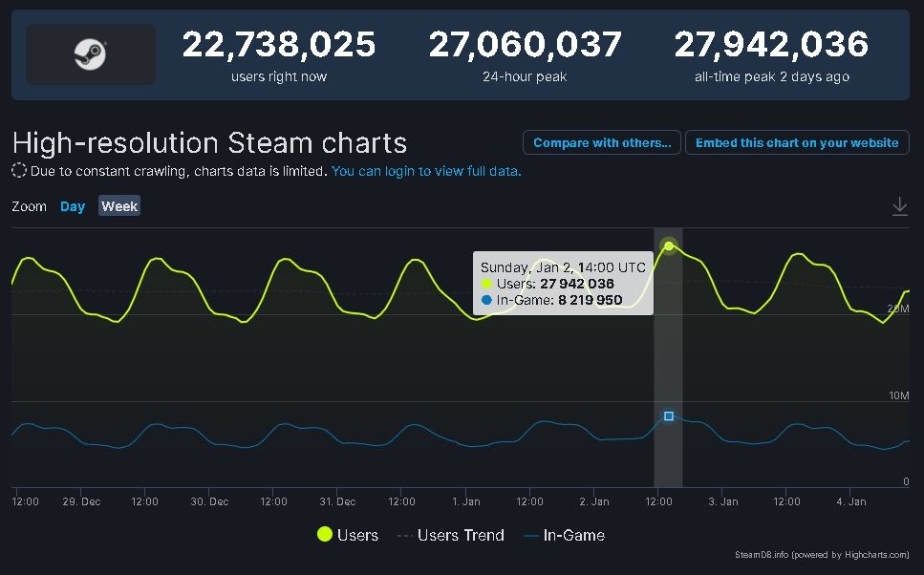Click the 2. Jan label on the x-axis
Image resolution: width=924 pixels, height=575 pixels.
(593, 500)
